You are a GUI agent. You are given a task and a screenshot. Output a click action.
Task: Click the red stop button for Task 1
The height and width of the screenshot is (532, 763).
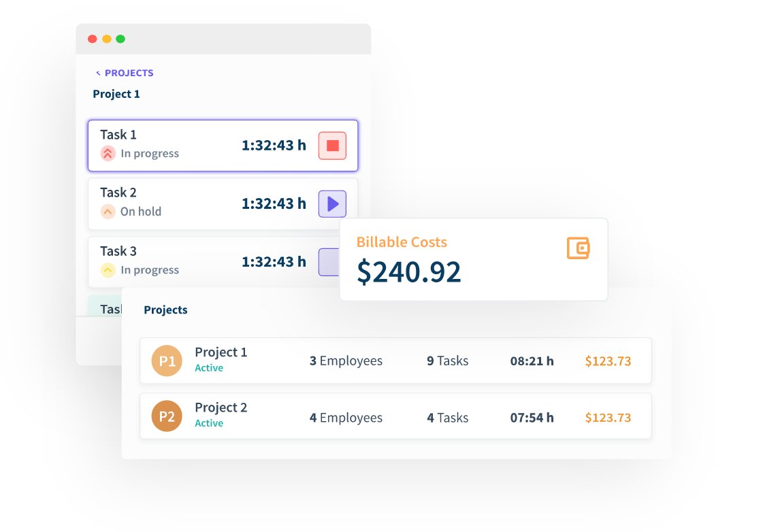(x=331, y=145)
